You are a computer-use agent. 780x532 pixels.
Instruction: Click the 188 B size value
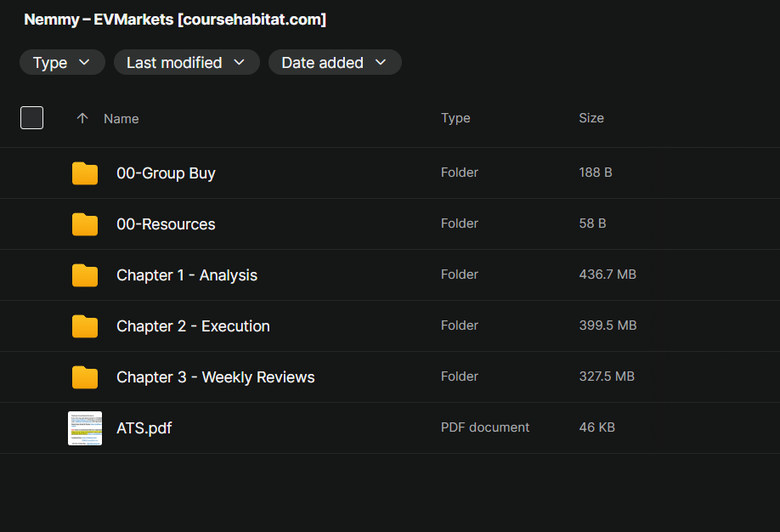(596, 173)
